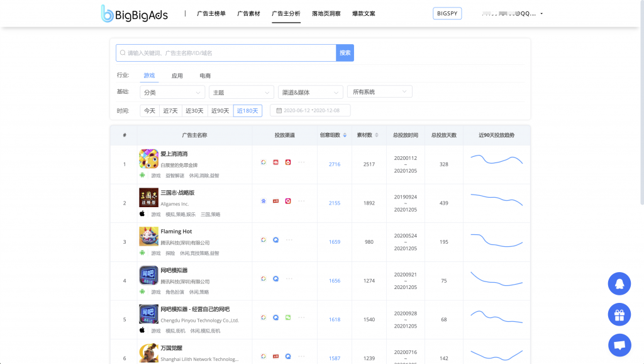Show more channels for 爱上消消消
The height and width of the screenshot is (364, 644).
pyautogui.click(x=301, y=162)
